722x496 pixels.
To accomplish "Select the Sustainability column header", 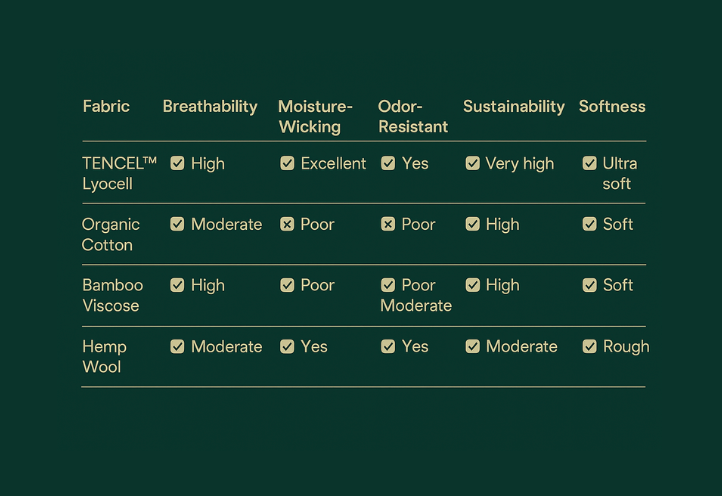I will (514, 107).
